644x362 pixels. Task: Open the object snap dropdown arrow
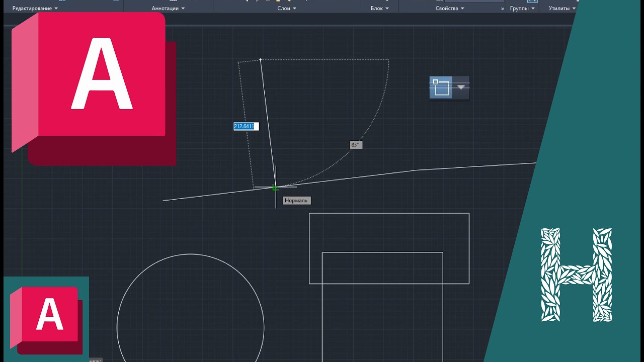461,87
